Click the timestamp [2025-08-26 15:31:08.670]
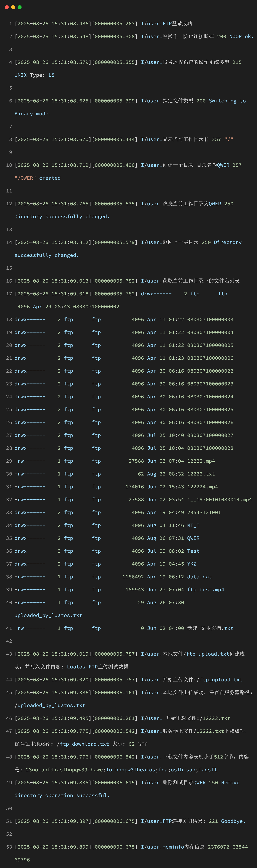Screen dimensions: 257x868 53,140
